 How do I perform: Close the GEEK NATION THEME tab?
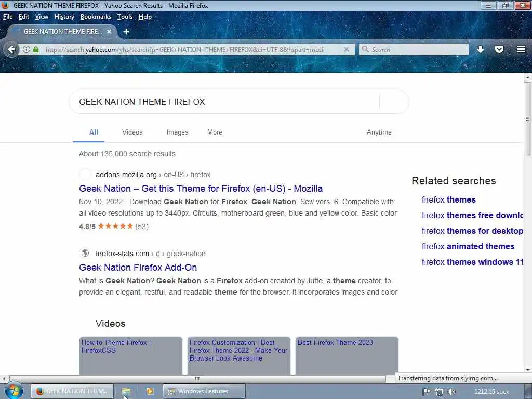click(x=109, y=32)
